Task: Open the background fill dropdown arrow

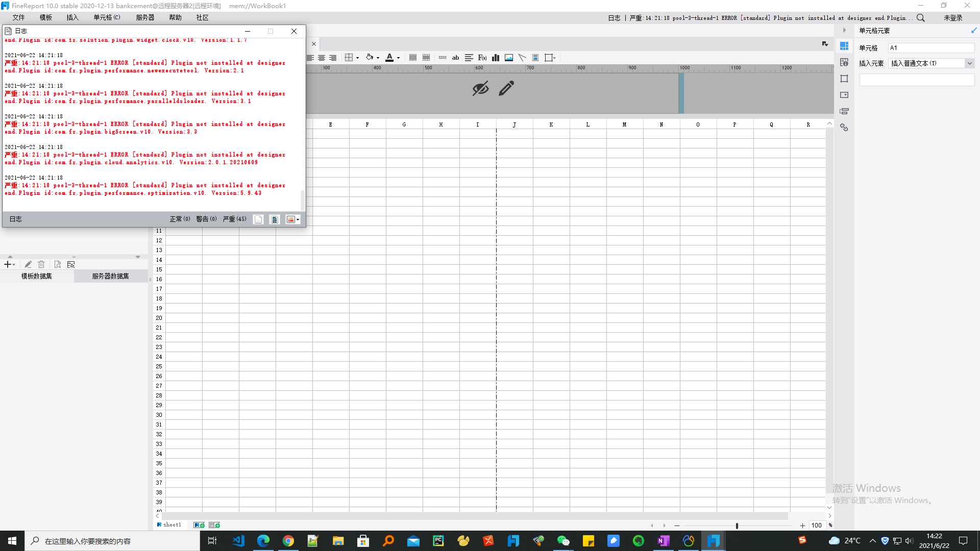Action: 378,58
